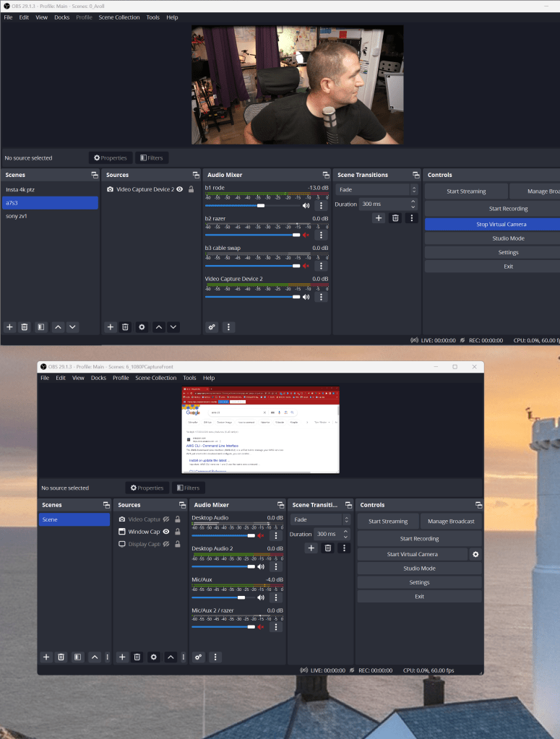Toggle lock on Video Capture Device 2 source
The height and width of the screenshot is (739, 560).
point(191,189)
